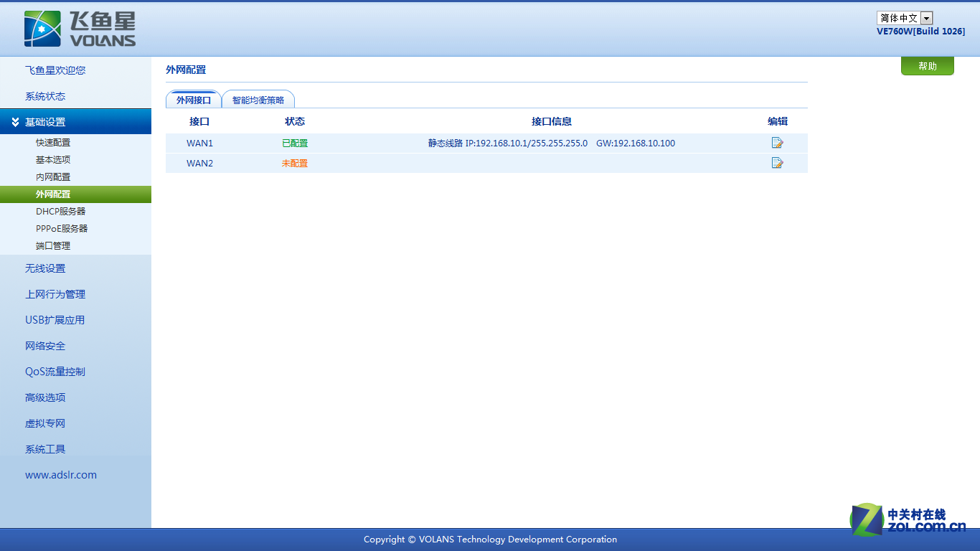Image resolution: width=980 pixels, height=551 pixels.
Task: Select 快速配置 submenu item
Action: [53, 143]
